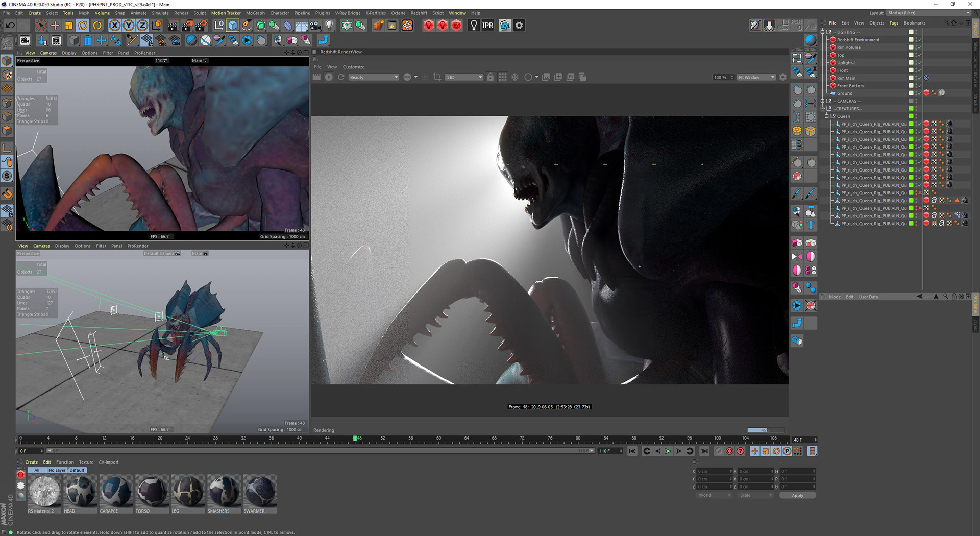Select the spline Pen tool
The height and width of the screenshot is (536, 980).
coord(247,26)
